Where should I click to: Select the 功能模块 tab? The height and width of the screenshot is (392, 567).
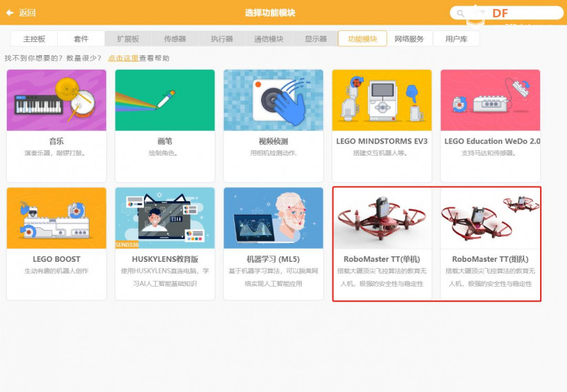pyautogui.click(x=362, y=39)
